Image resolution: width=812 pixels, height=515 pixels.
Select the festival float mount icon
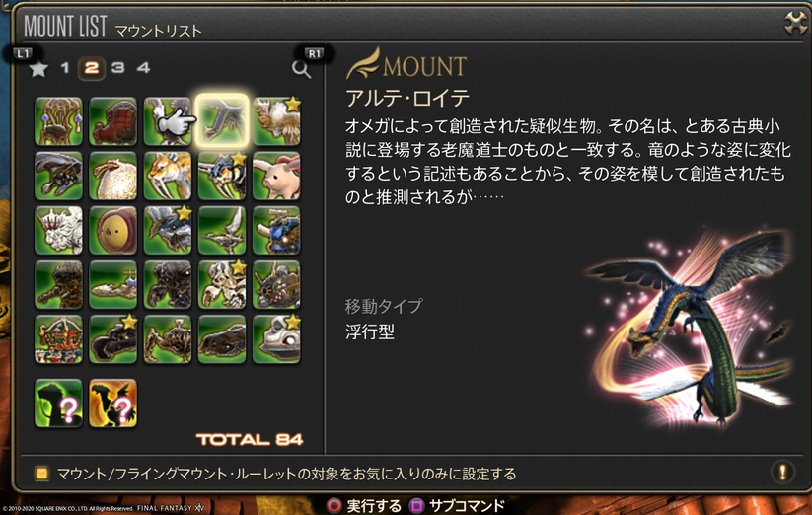click(58, 339)
